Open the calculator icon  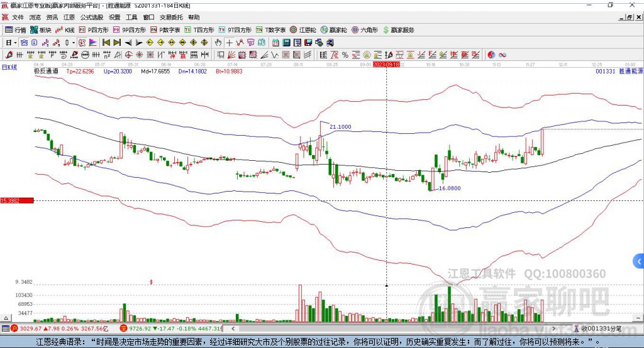(286, 43)
